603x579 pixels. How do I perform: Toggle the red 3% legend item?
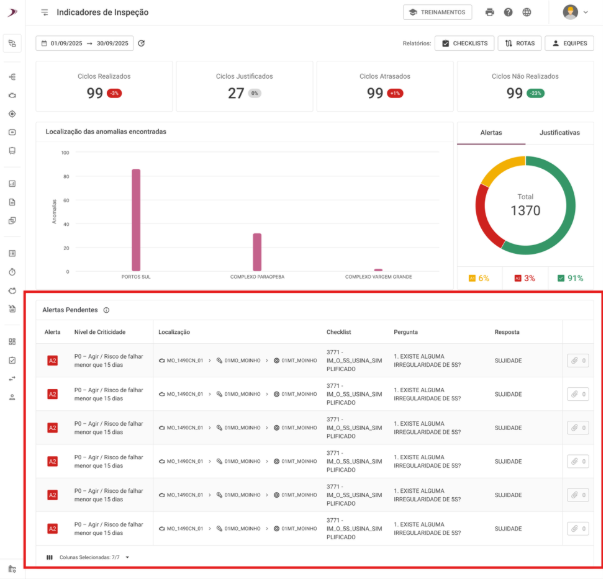click(x=524, y=278)
